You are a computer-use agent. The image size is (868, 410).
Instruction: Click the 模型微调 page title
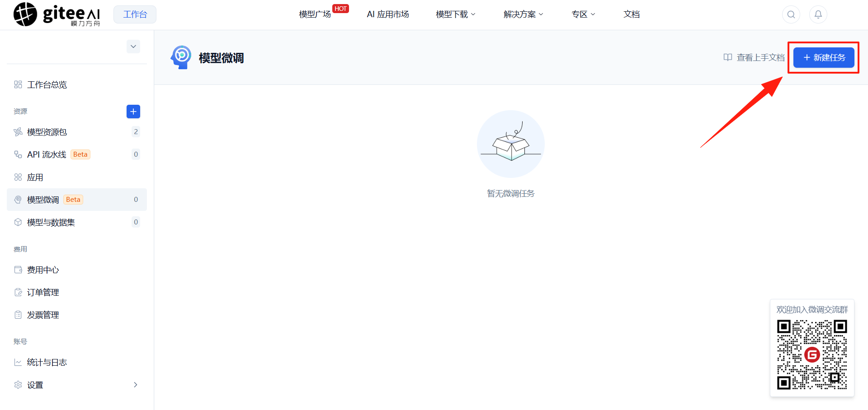pos(221,58)
